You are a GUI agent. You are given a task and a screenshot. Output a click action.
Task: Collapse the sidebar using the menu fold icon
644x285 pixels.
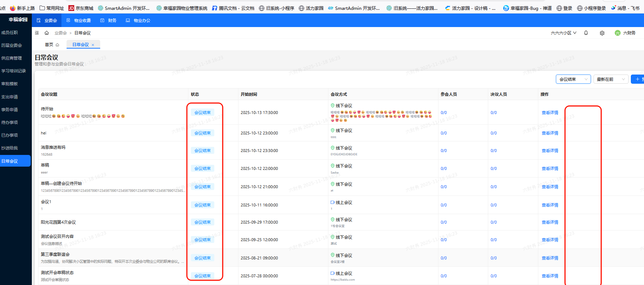(x=37, y=33)
